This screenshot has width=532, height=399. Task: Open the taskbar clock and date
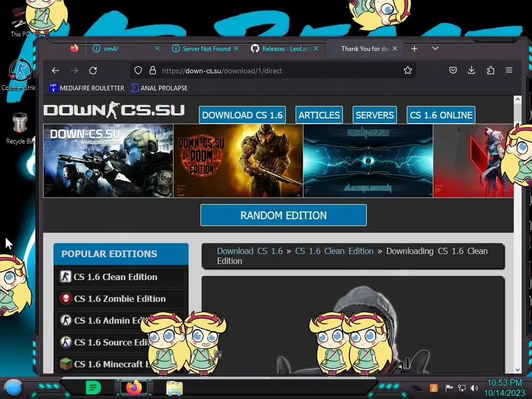pyautogui.click(x=504, y=388)
